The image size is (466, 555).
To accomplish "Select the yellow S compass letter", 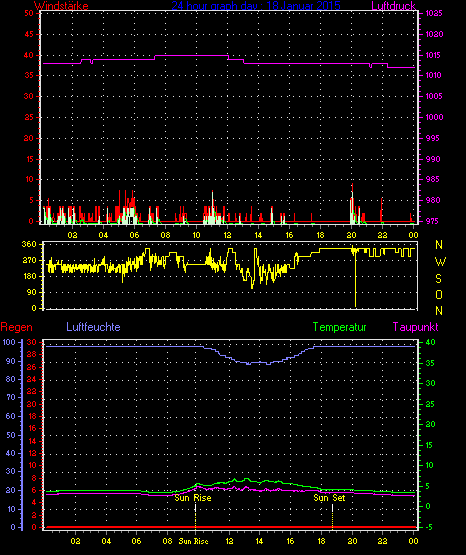I will point(438,279).
